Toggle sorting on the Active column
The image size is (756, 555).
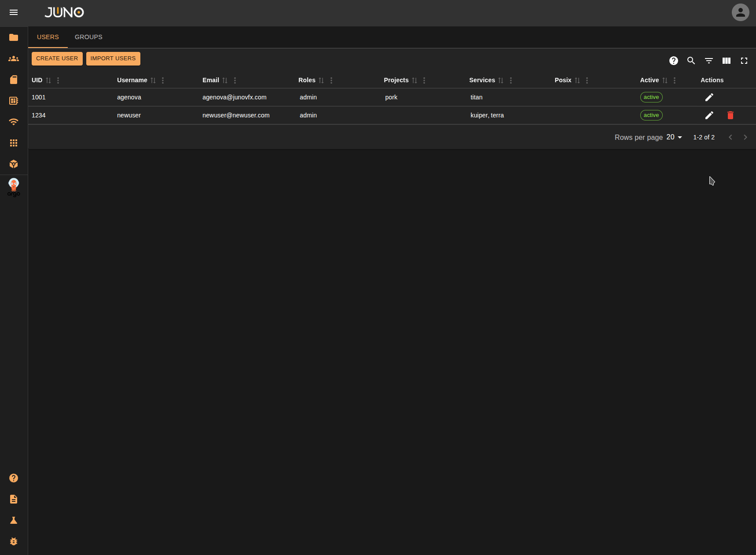tap(664, 80)
